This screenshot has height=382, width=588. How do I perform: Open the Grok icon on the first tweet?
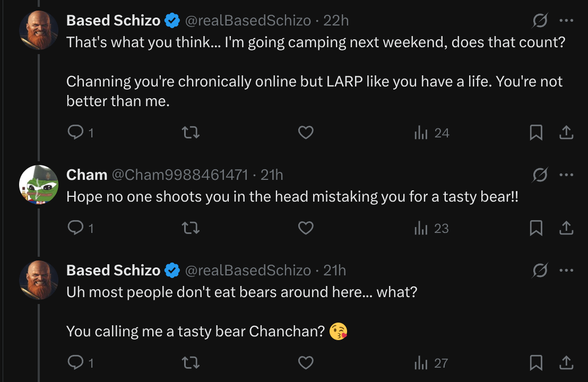[540, 21]
